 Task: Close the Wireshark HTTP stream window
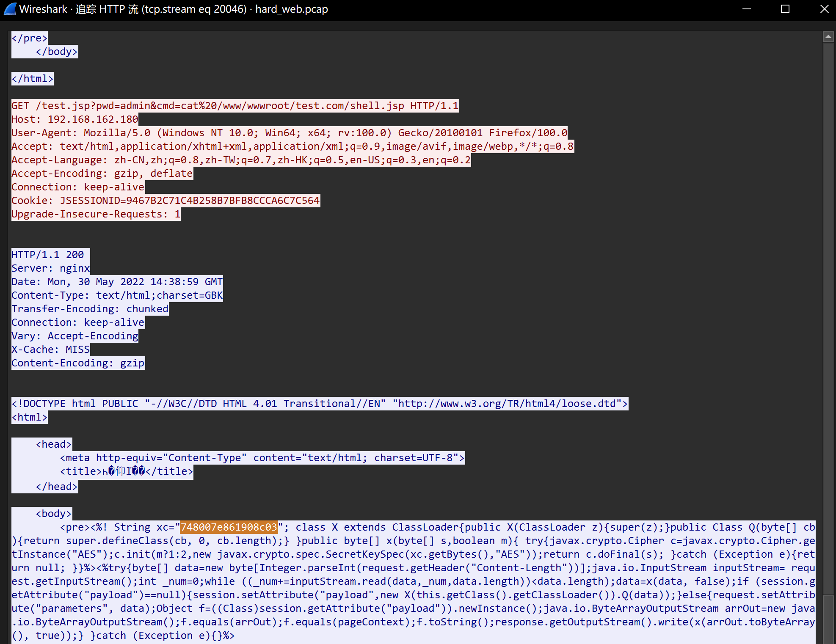824,9
